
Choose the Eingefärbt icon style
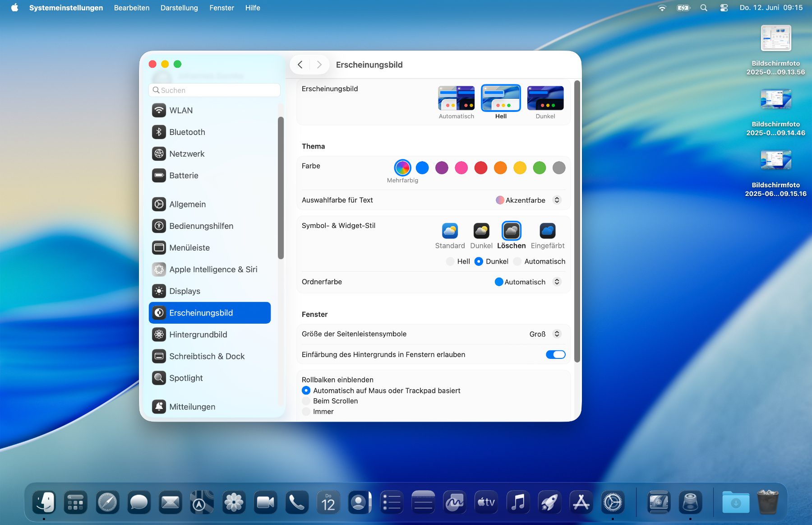[547, 231]
